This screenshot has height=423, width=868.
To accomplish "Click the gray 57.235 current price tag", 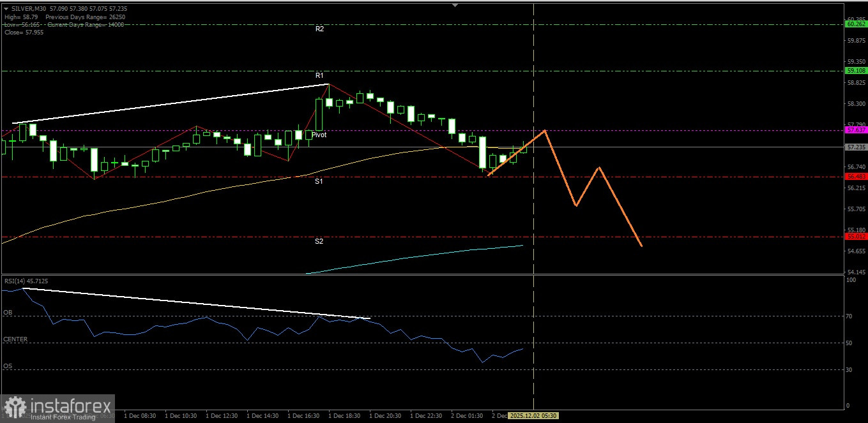I will pos(855,147).
